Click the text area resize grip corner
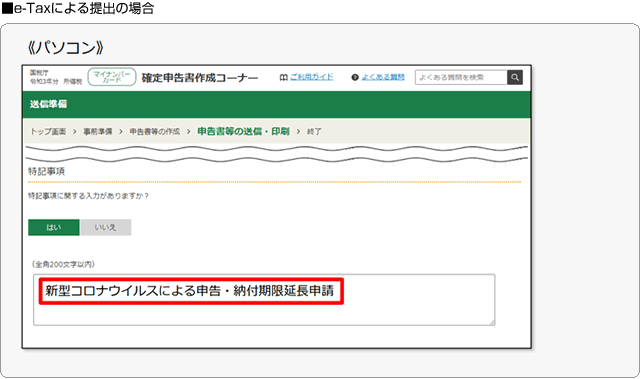The width and height of the screenshot is (640, 379). click(492, 322)
